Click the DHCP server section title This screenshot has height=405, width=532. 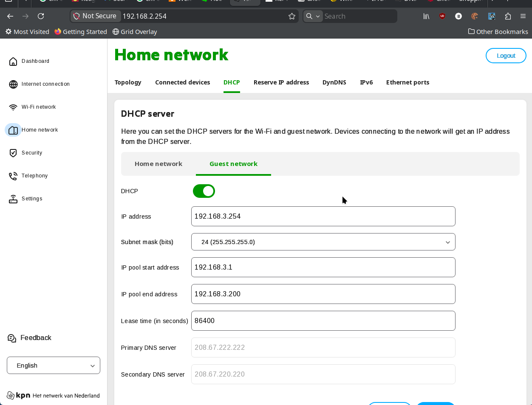click(147, 114)
